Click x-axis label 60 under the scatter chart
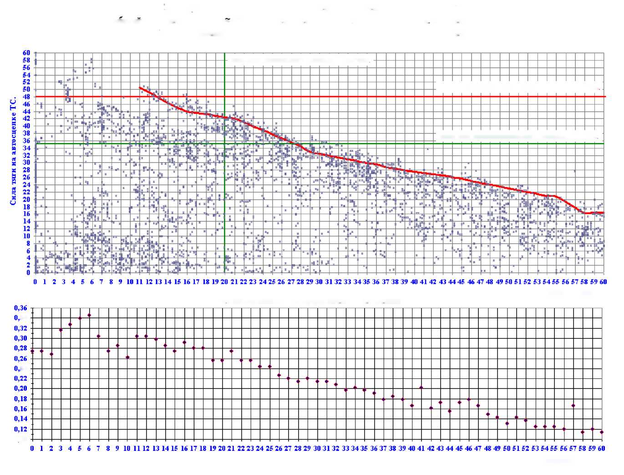This screenshot has height=475, width=624. pos(603,281)
